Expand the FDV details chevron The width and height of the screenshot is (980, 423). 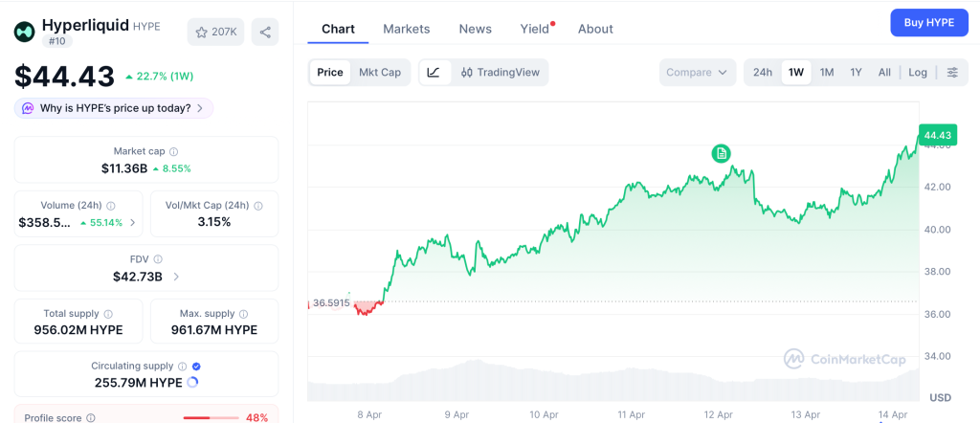click(x=175, y=277)
